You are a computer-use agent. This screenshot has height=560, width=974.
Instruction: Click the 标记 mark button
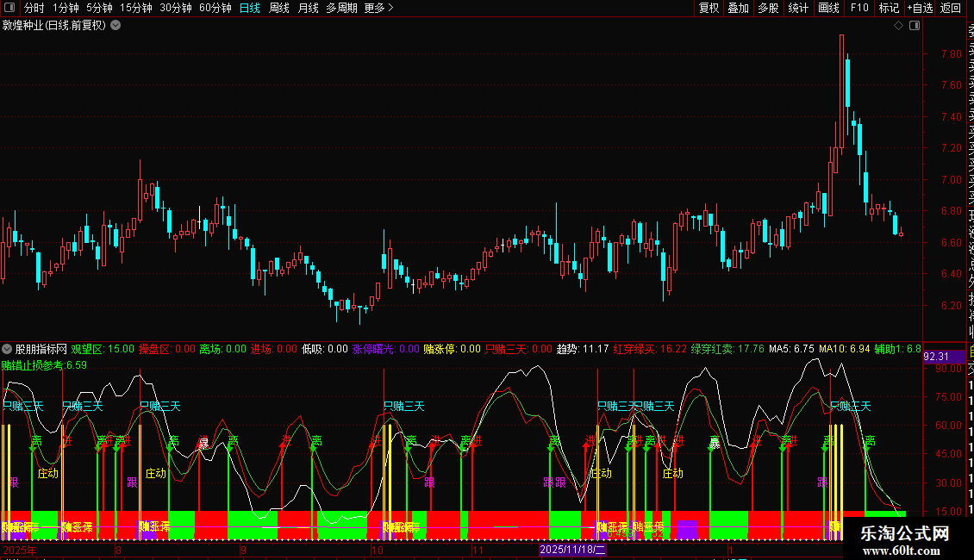pos(889,8)
